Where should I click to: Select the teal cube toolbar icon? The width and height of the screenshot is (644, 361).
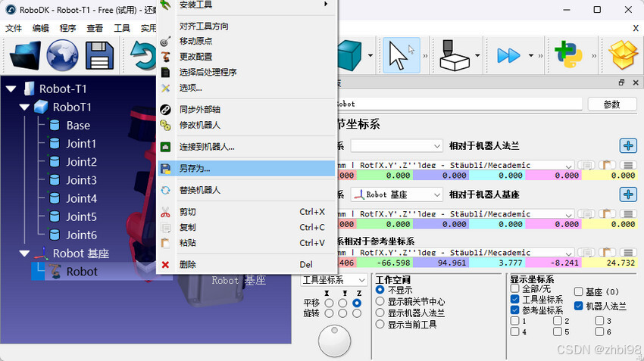coord(349,55)
